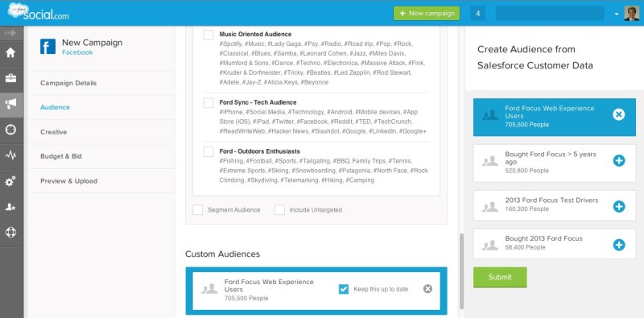Open the notifications count 4 badge
Screen dimensions: 644x318
click(x=477, y=13)
